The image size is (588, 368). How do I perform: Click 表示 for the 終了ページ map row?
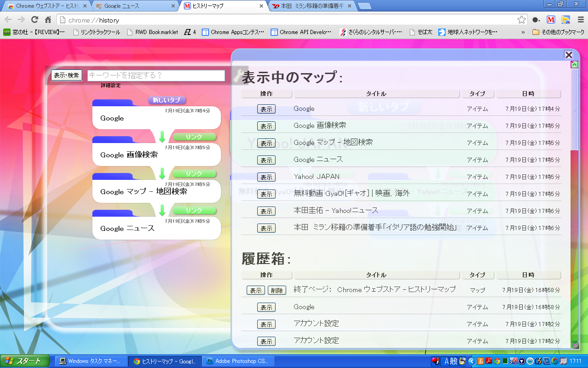point(256,290)
